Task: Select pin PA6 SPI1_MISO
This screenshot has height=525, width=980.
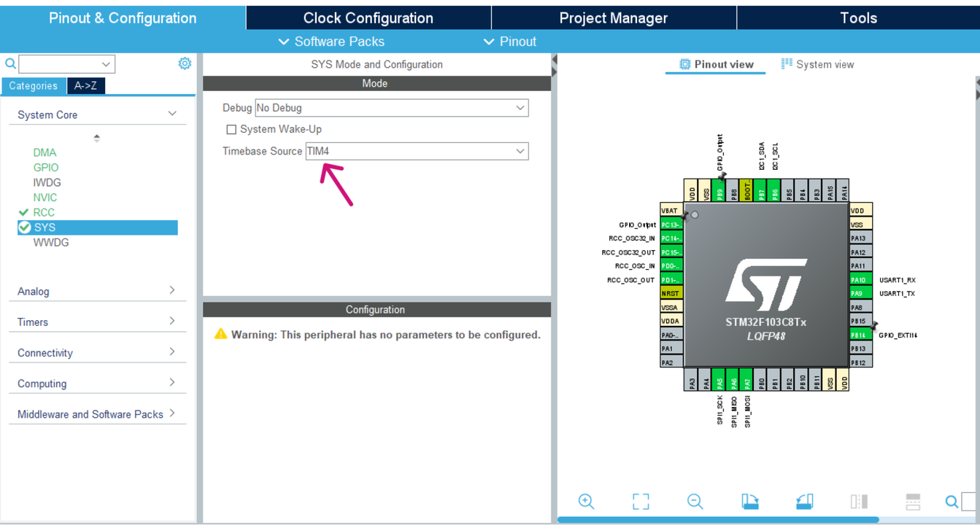Action: coord(733,380)
